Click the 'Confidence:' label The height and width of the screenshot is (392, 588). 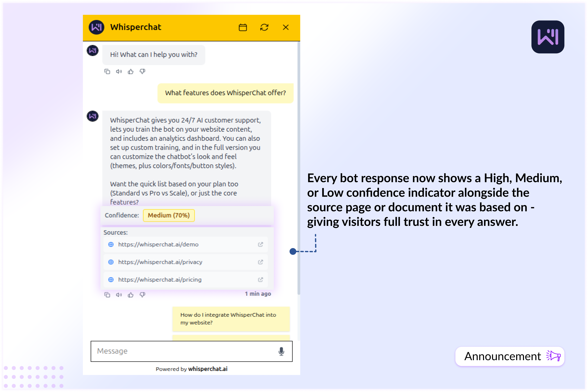[122, 215]
